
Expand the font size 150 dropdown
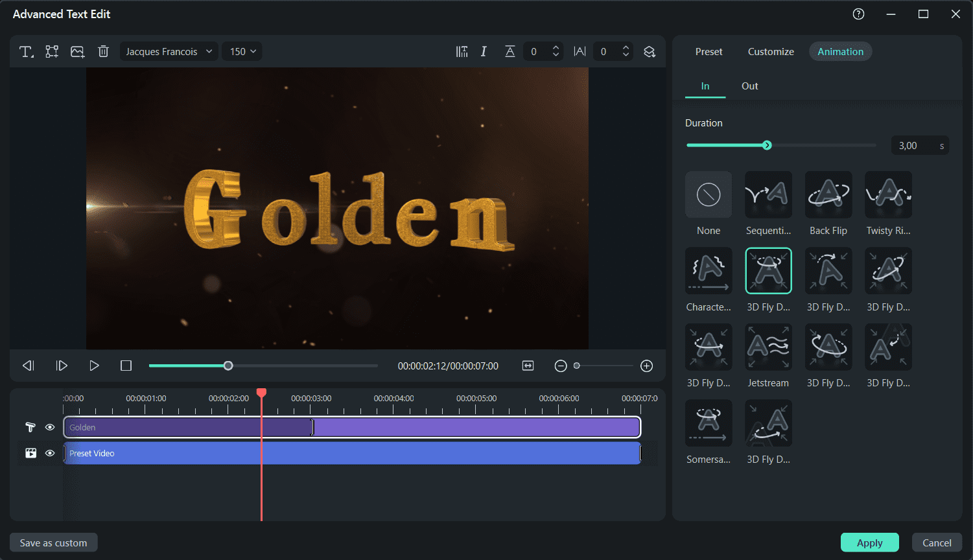[x=242, y=52]
